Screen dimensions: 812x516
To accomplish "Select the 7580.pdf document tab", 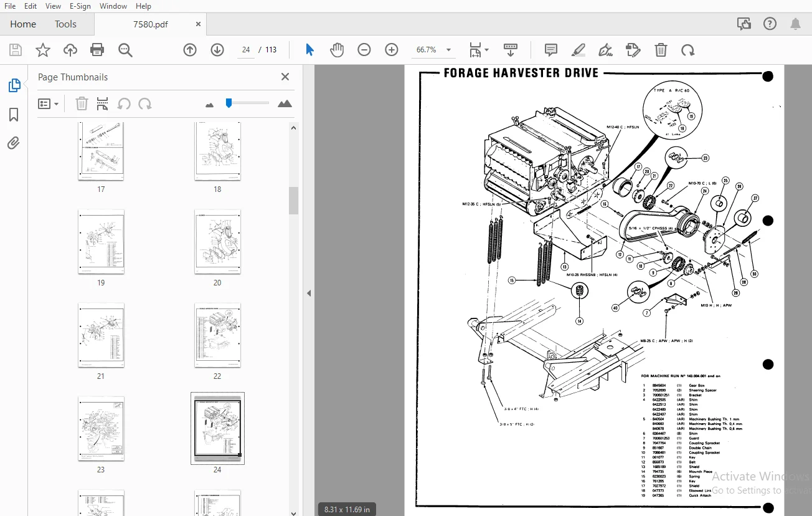I will click(x=150, y=24).
